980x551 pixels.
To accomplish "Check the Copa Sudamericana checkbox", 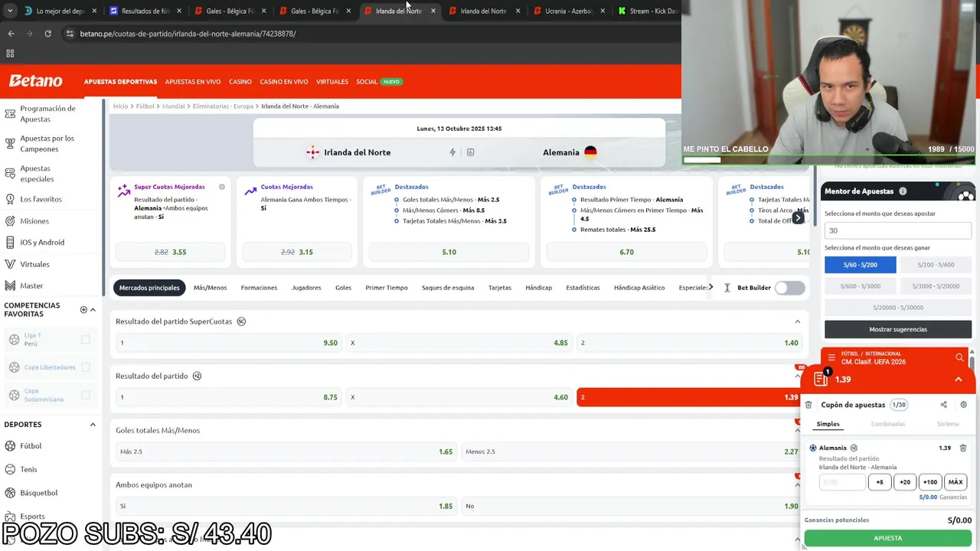I will click(x=86, y=395).
